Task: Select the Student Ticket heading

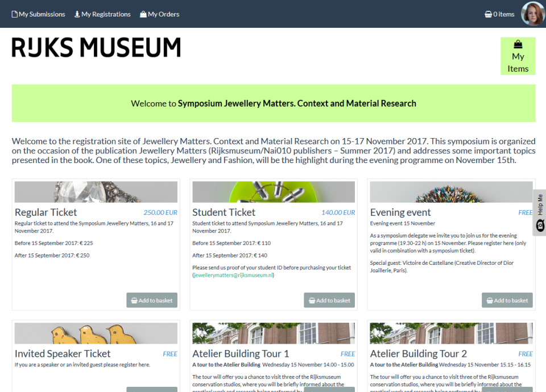Action: (224, 212)
